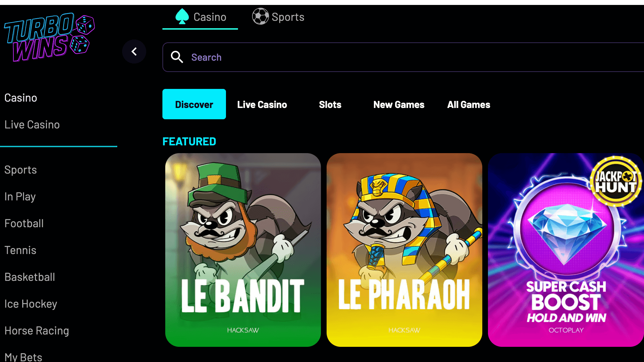
Task: Collapse sidebar with the back chevron
Action: (134, 52)
